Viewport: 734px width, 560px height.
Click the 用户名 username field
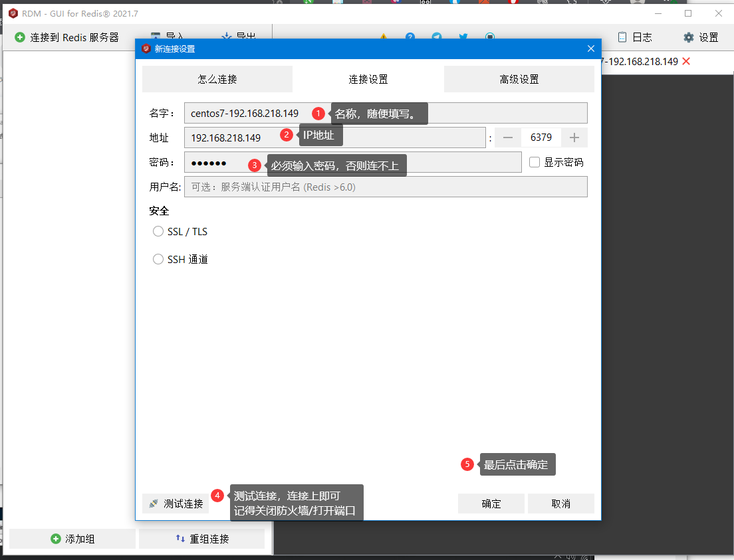[386, 187]
